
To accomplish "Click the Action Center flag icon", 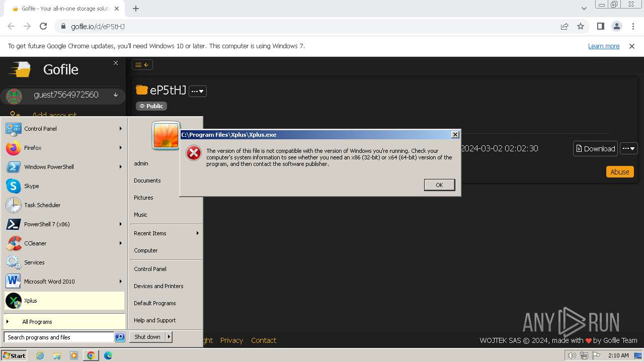I will [x=596, y=355].
